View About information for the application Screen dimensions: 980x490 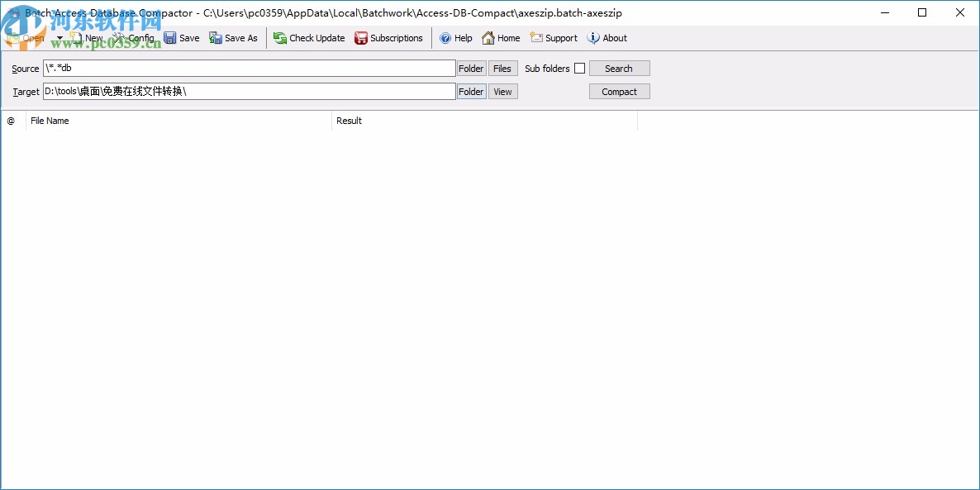pos(607,38)
